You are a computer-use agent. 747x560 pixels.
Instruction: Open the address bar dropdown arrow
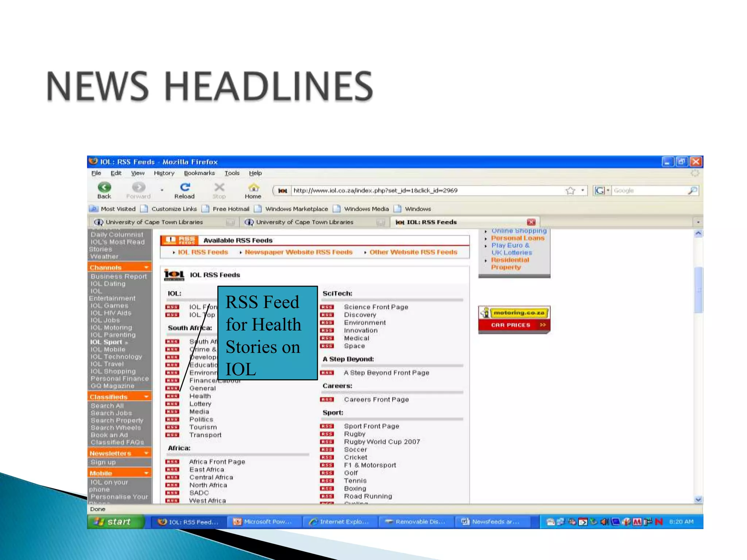click(x=582, y=190)
